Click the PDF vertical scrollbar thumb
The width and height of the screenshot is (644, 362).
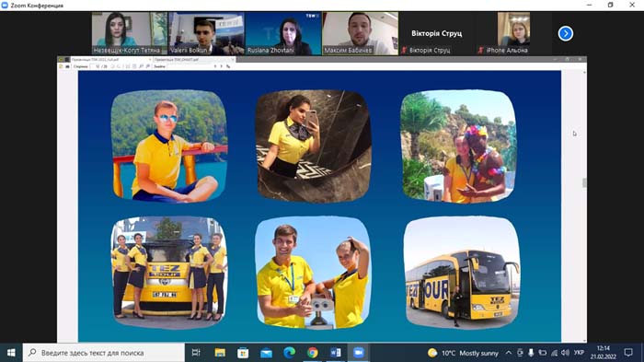(x=584, y=182)
